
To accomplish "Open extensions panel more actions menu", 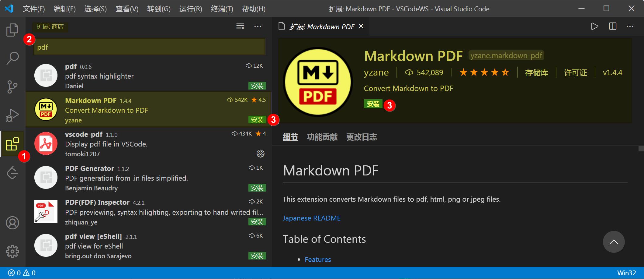I will click(x=258, y=26).
